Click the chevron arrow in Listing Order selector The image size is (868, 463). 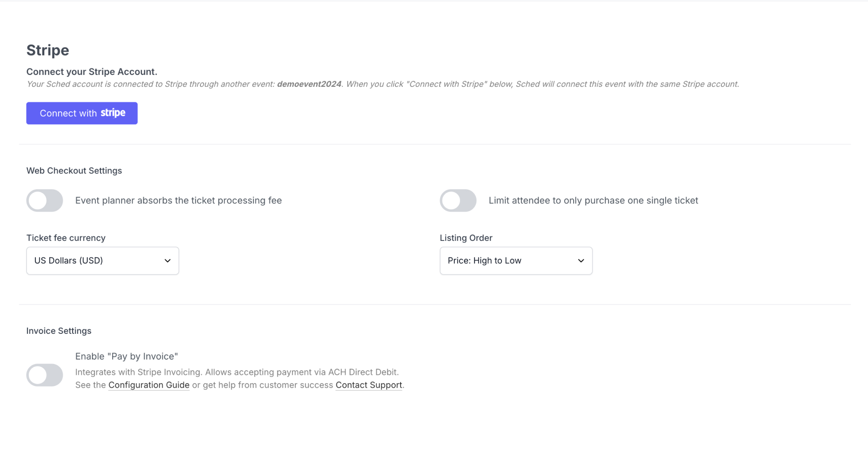tap(581, 261)
